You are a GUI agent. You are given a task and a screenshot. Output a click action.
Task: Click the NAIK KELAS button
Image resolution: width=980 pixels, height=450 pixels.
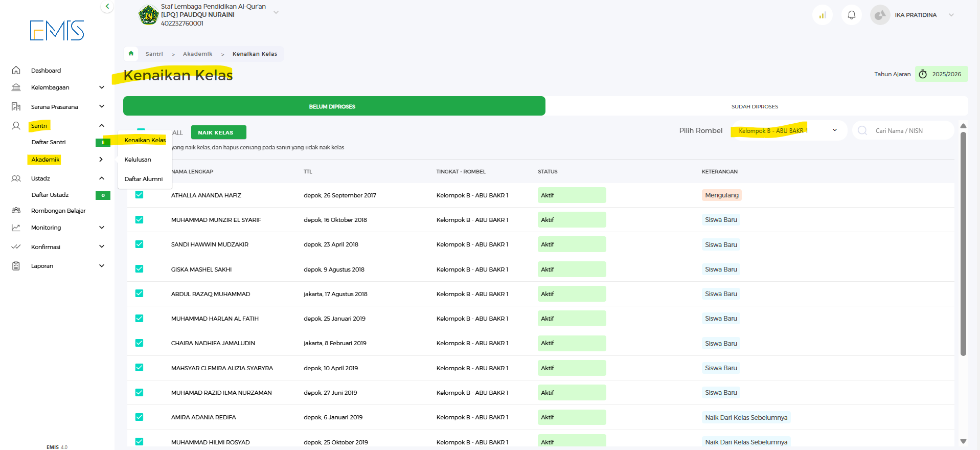pyautogui.click(x=219, y=132)
